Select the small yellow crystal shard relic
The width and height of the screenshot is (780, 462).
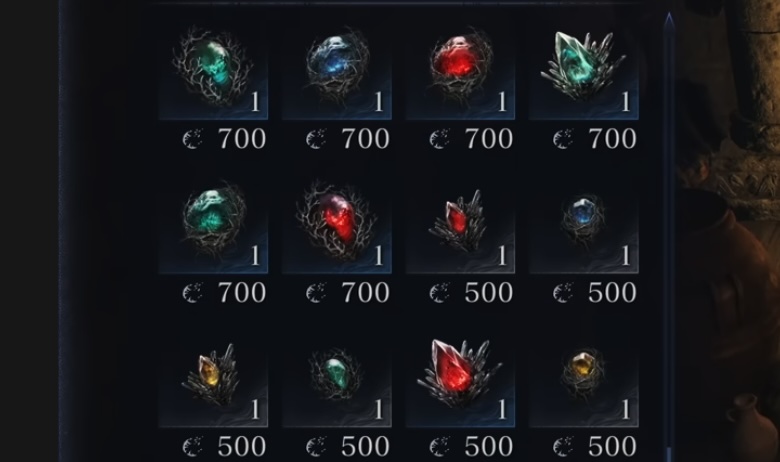coord(213,376)
